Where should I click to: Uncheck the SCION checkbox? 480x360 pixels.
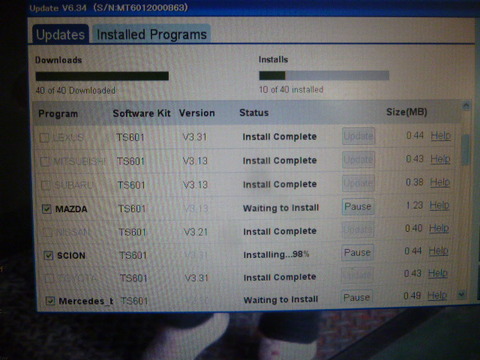(49, 256)
